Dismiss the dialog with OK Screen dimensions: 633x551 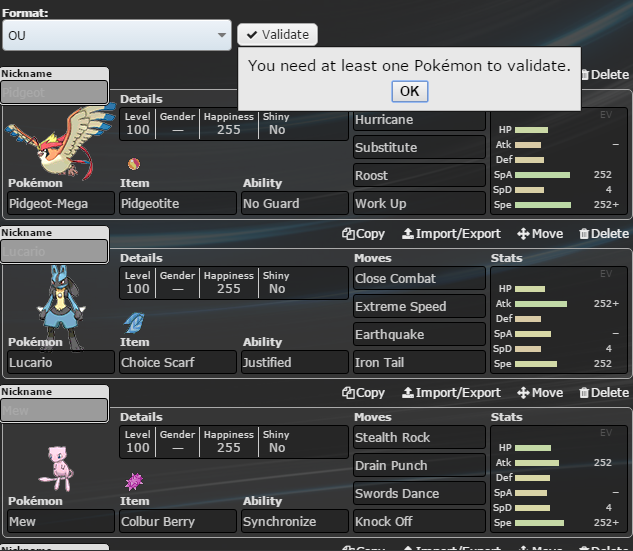409,91
